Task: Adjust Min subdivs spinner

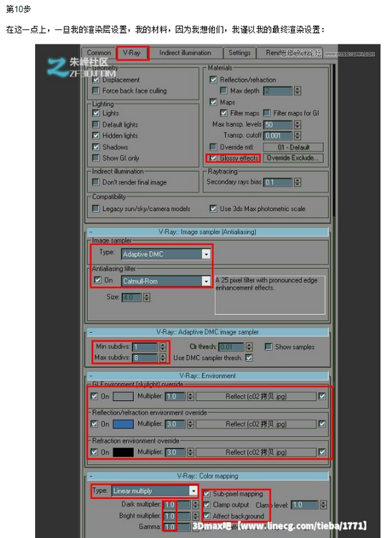Action: pyautogui.click(x=163, y=347)
